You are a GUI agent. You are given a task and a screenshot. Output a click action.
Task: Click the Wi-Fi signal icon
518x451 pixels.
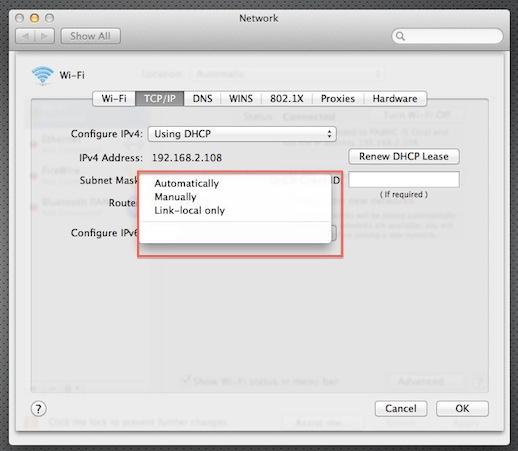coord(42,75)
